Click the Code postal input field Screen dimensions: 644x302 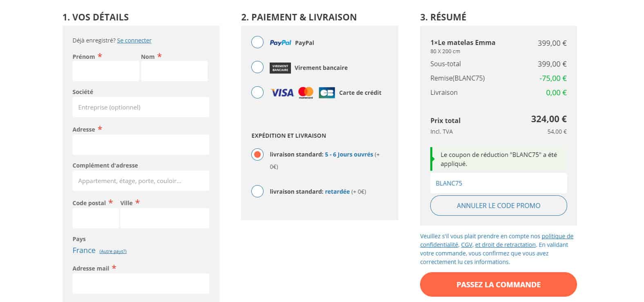(96, 218)
